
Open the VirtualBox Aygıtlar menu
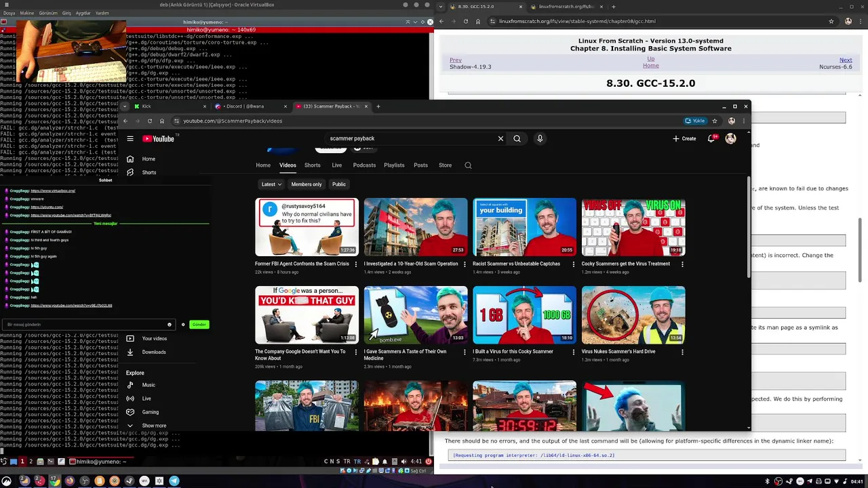(x=83, y=13)
